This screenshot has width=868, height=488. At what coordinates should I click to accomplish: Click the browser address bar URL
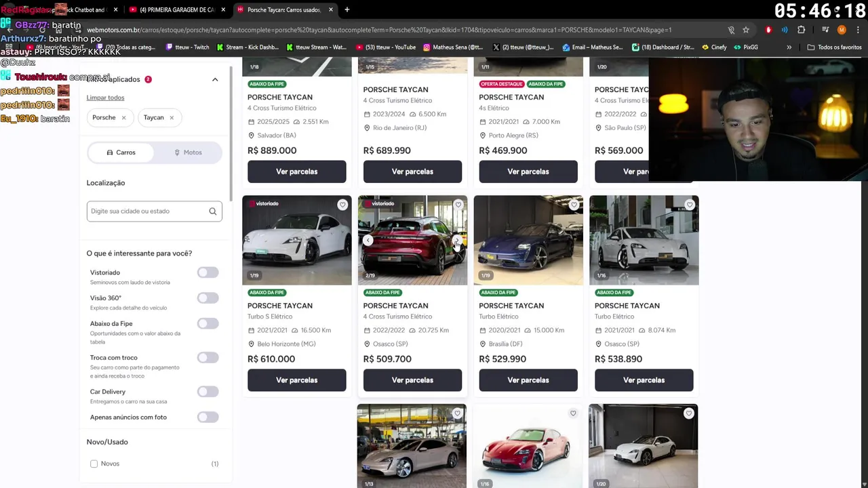379,30
